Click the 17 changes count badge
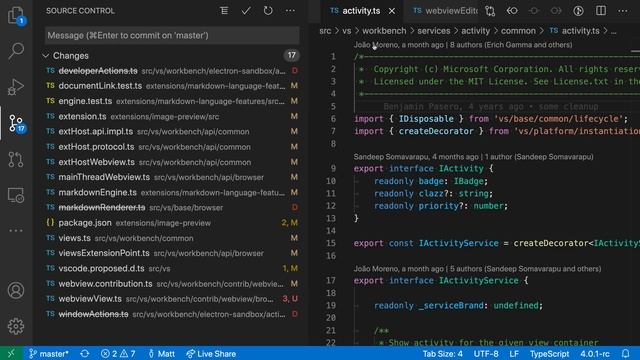Viewport: 640px width, 360px height. 291,55
